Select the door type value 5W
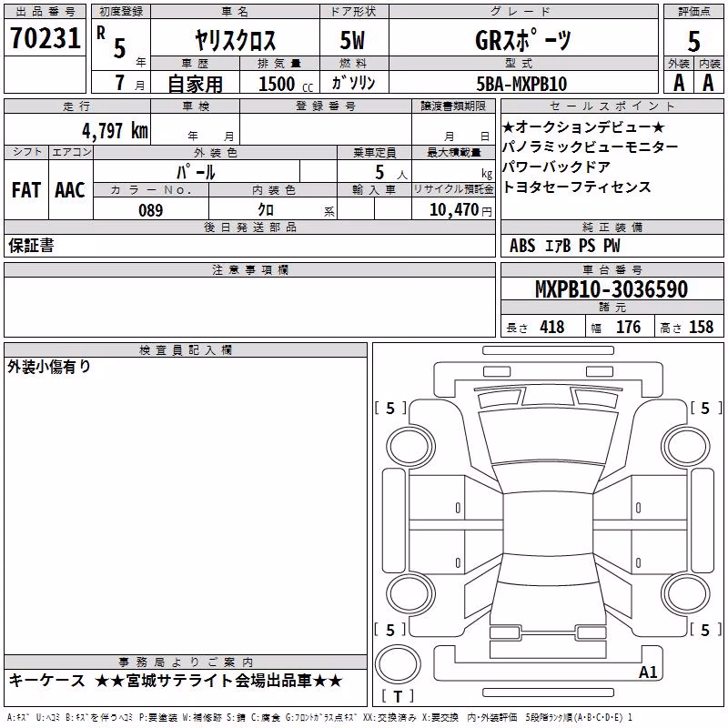This screenshot has width=728, height=728. click(x=352, y=40)
